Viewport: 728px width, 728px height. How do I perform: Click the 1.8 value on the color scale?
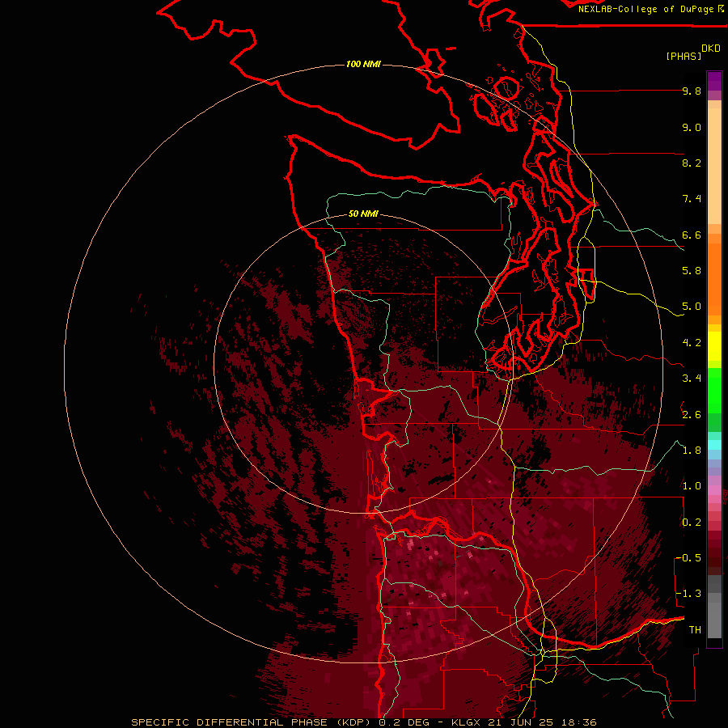tap(692, 451)
